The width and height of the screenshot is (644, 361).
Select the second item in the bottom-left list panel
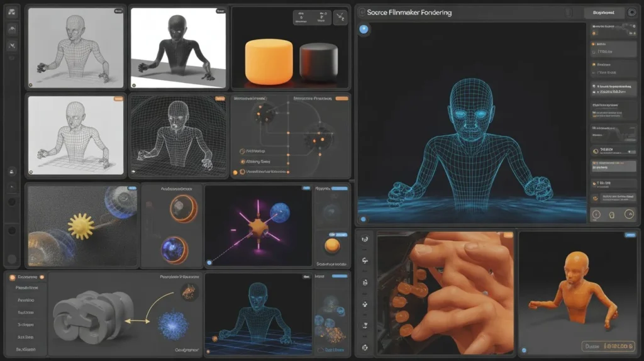[x=26, y=299]
